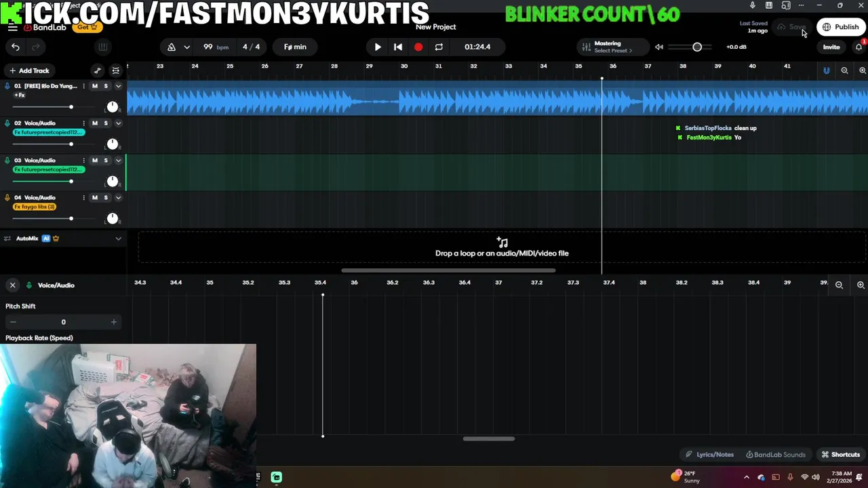Expand track 01 options chevron
Viewport: 868px width, 488px height.
point(118,86)
